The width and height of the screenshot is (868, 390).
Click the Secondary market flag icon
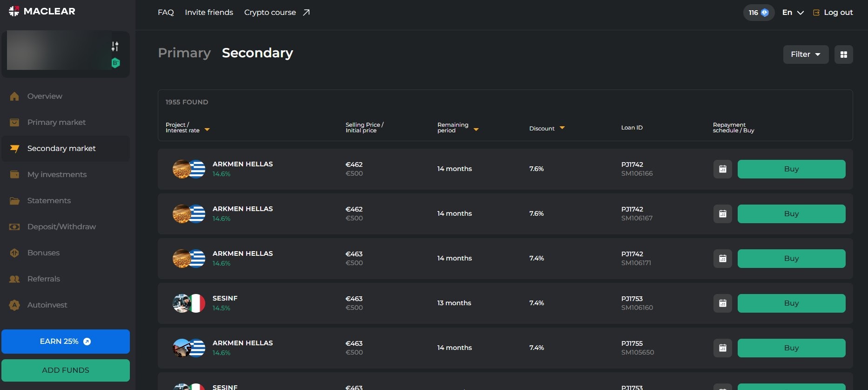(x=14, y=148)
